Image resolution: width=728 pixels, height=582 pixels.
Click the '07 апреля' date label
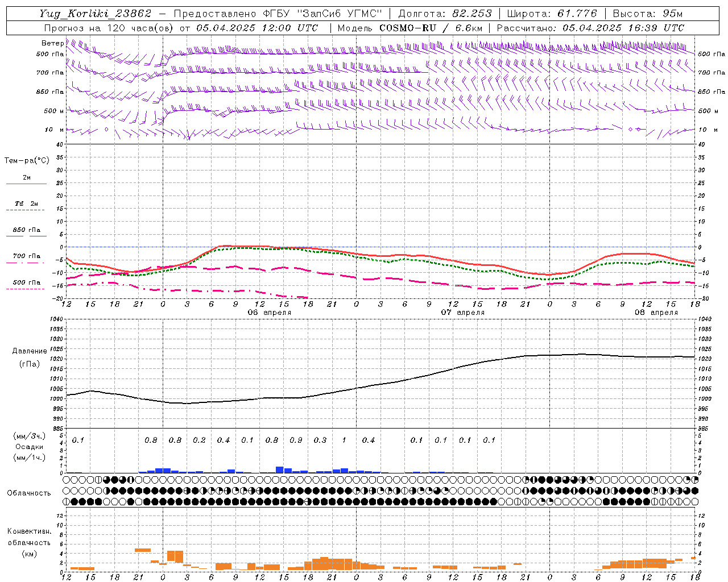coord(463,313)
